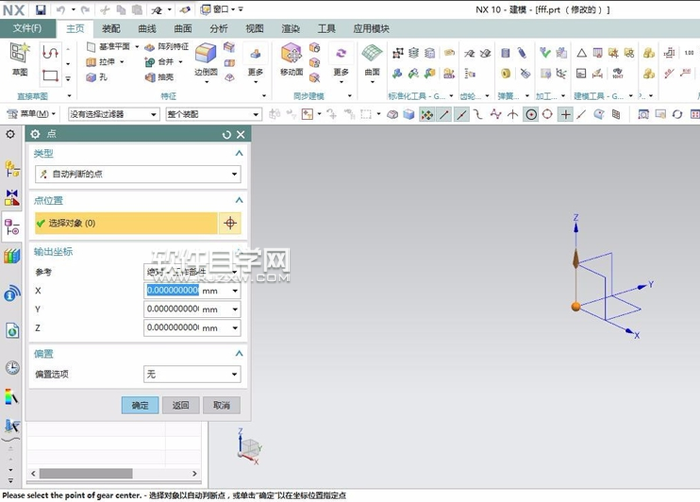Click the Save icon in title bar
Screen dimensions: 700x502
(41, 9)
